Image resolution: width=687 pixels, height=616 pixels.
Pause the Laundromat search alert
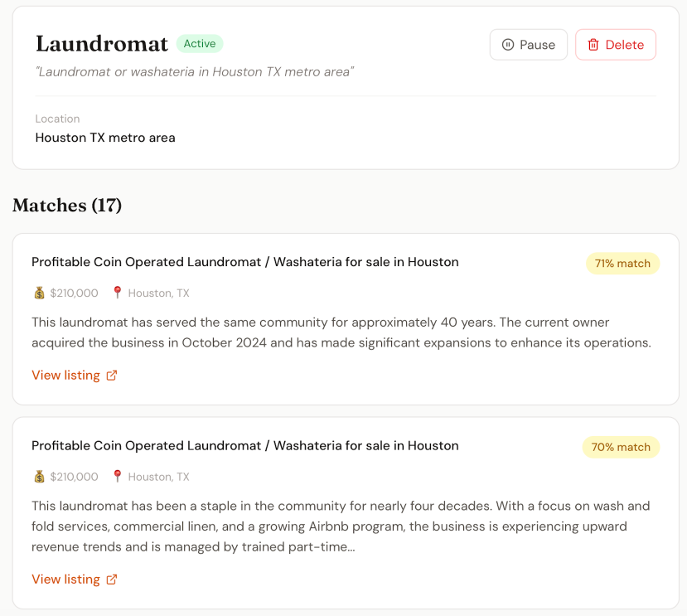529,45
